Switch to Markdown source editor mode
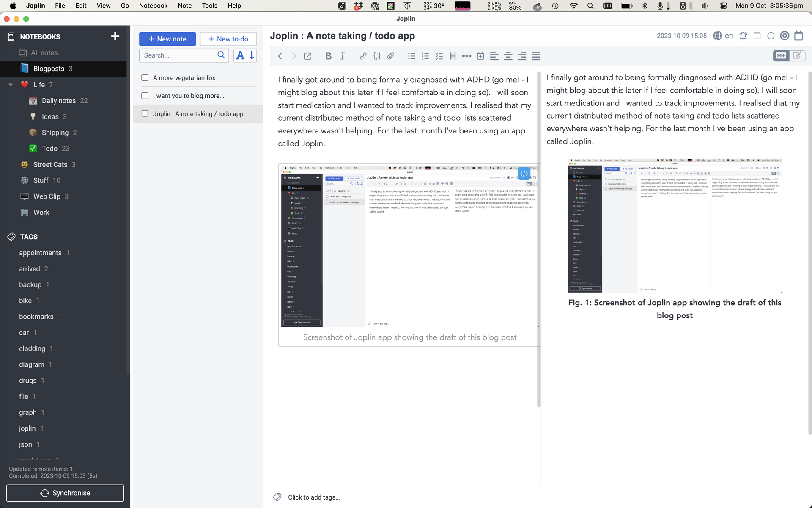 [x=782, y=55]
